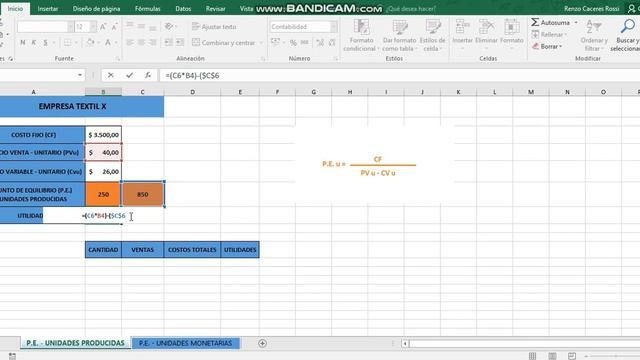Click the decrease decimals icon
Screen dimensions: 640x360
tap(332, 42)
